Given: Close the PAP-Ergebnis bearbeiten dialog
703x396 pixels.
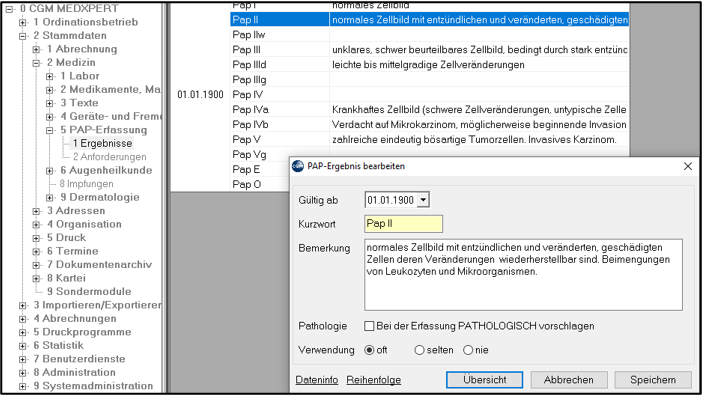Looking at the screenshot, I should point(688,166).
